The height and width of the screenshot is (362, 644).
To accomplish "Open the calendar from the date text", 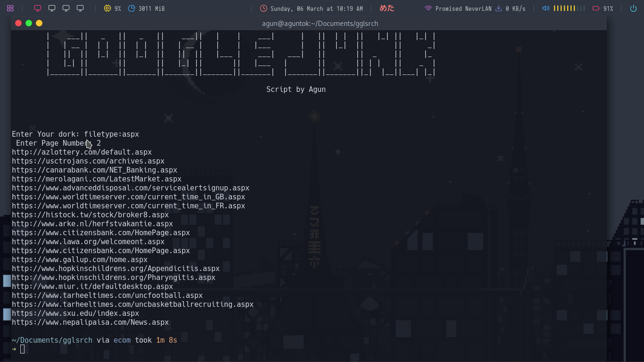I will 316,9.
